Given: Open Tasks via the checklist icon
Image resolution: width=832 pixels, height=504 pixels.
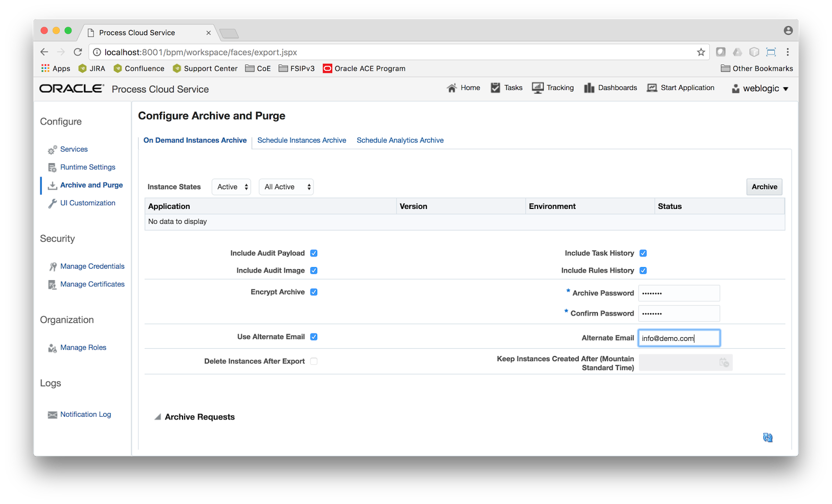Looking at the screenshot, I should tap(495, 87).
